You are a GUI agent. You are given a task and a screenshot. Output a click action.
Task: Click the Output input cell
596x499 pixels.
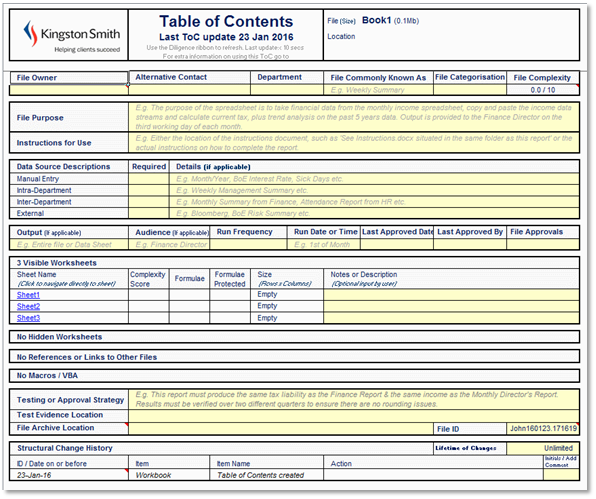tap(69, 244)
